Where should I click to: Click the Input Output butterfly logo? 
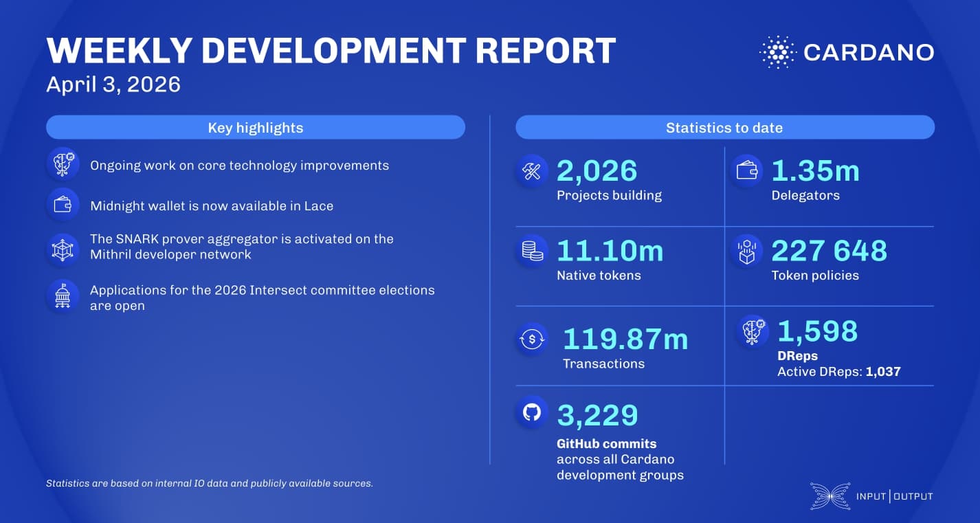point(829,496)
